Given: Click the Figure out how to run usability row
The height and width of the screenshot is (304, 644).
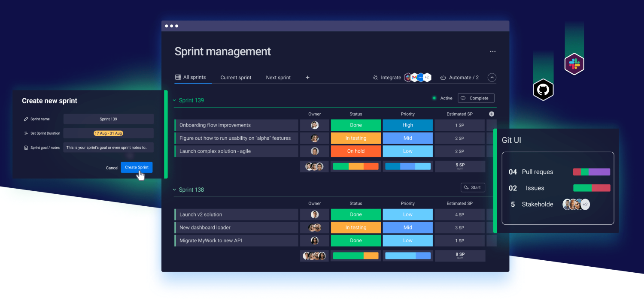Looking at the screenshot, I should 236,138.
